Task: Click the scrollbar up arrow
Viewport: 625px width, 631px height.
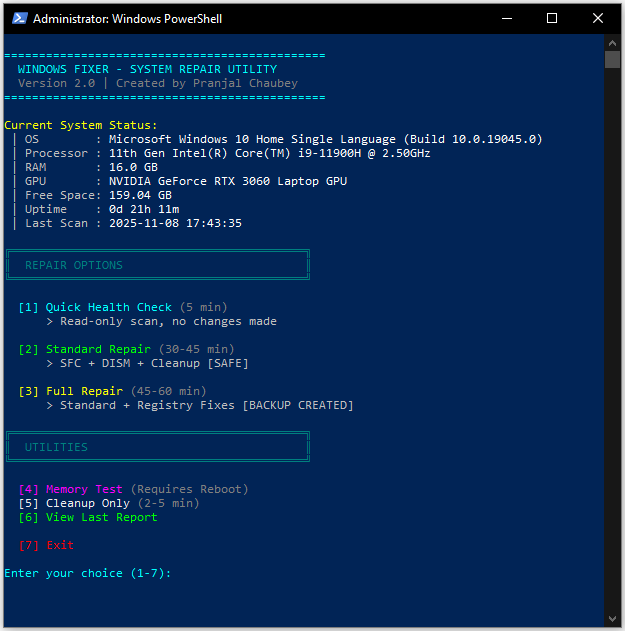Action: tap(612, 43)
